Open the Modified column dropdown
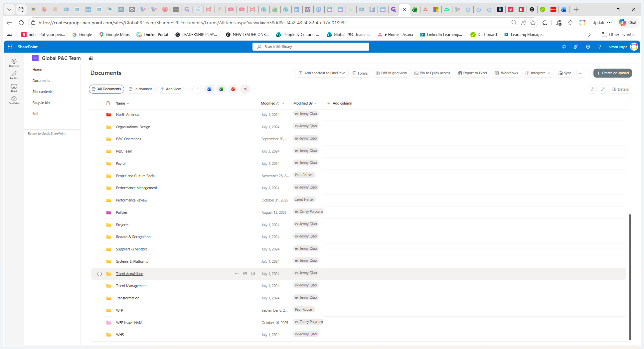The width and height of the screenshot is (644, 349). coord(283,104)
